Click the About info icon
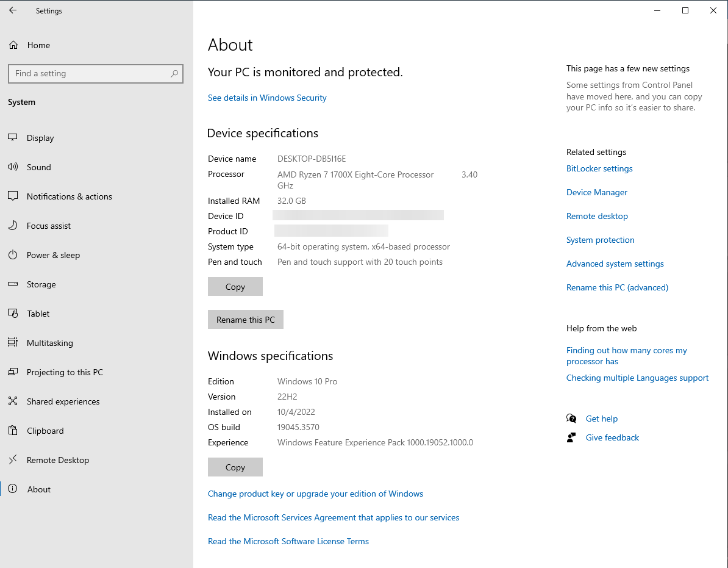 13,489
